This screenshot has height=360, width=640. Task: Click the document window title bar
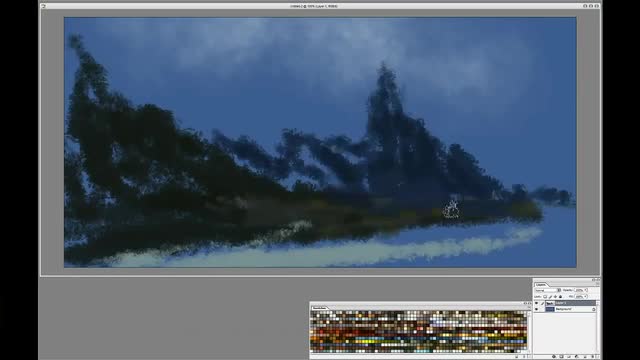tap(320, 6)
